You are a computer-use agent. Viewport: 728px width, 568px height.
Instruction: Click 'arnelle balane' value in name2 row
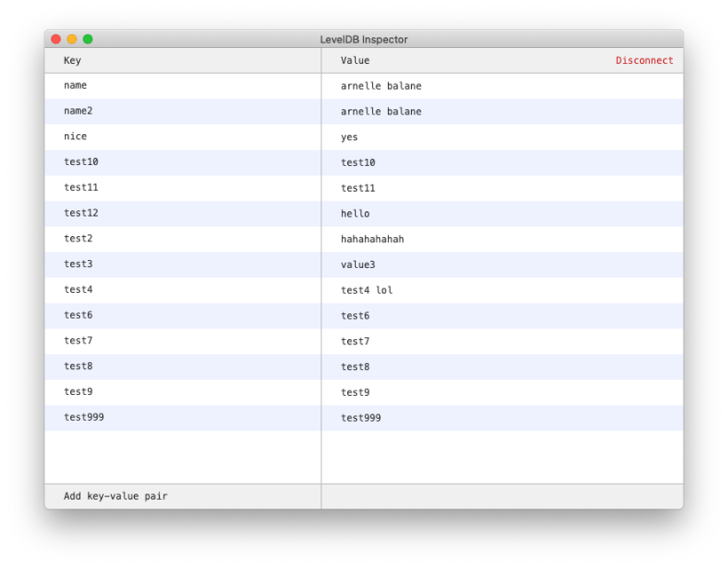tap(381, 111)
